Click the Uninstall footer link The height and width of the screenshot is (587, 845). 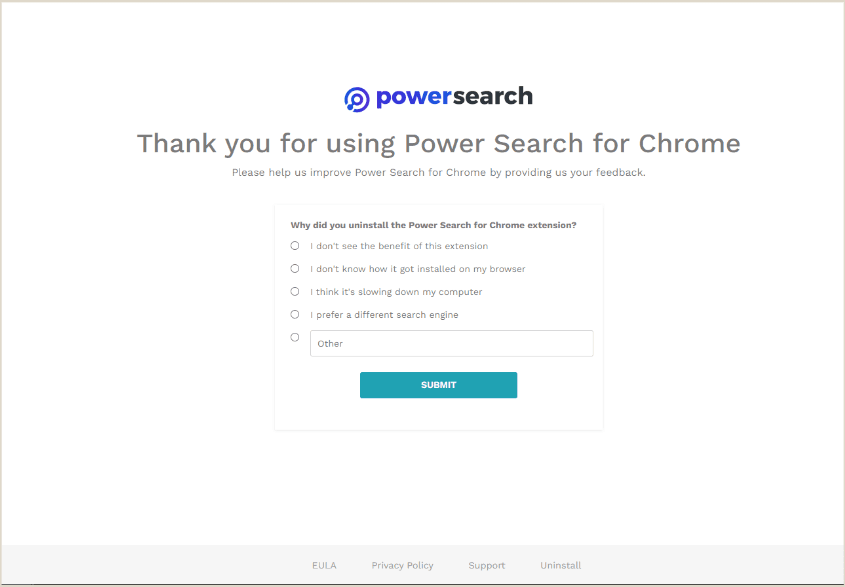[561, 566]
